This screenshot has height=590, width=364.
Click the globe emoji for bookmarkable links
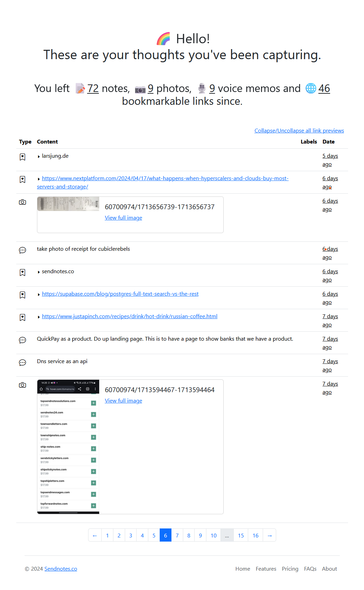point(311,89)
